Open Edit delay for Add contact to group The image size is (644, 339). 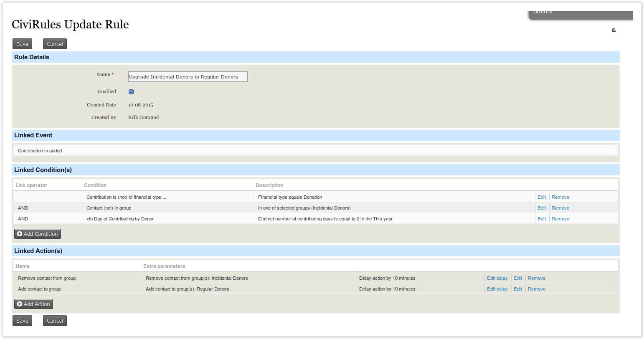pos(497,289)
